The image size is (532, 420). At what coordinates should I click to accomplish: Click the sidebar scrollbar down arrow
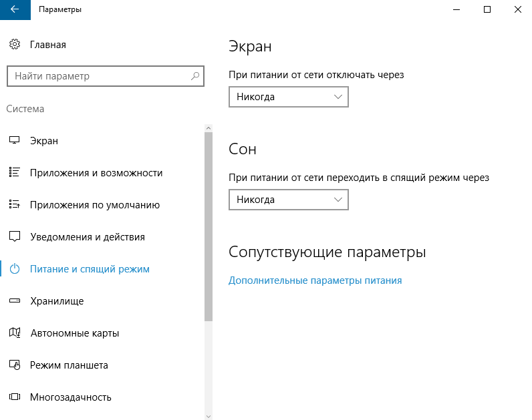tap(209, 416)
